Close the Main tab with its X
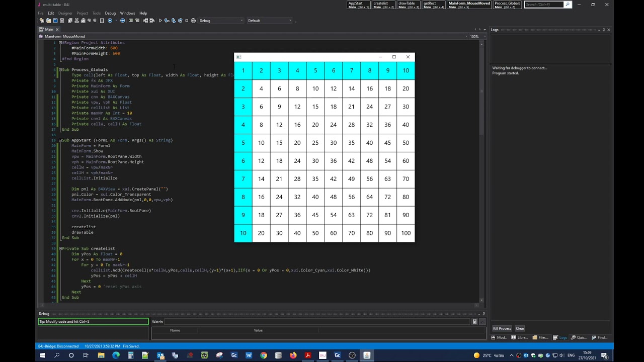 click(57, 30)
